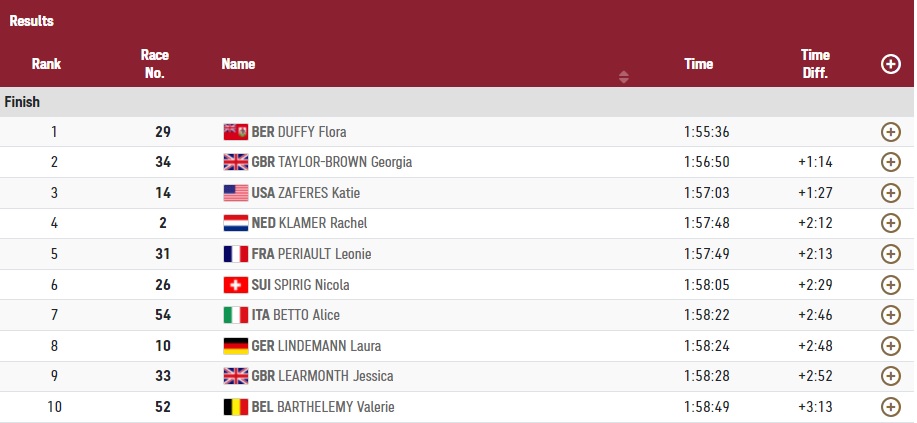Expand all rows using header plus icon
This screenshot has width=917, height=423.
(x=890, y=64)
